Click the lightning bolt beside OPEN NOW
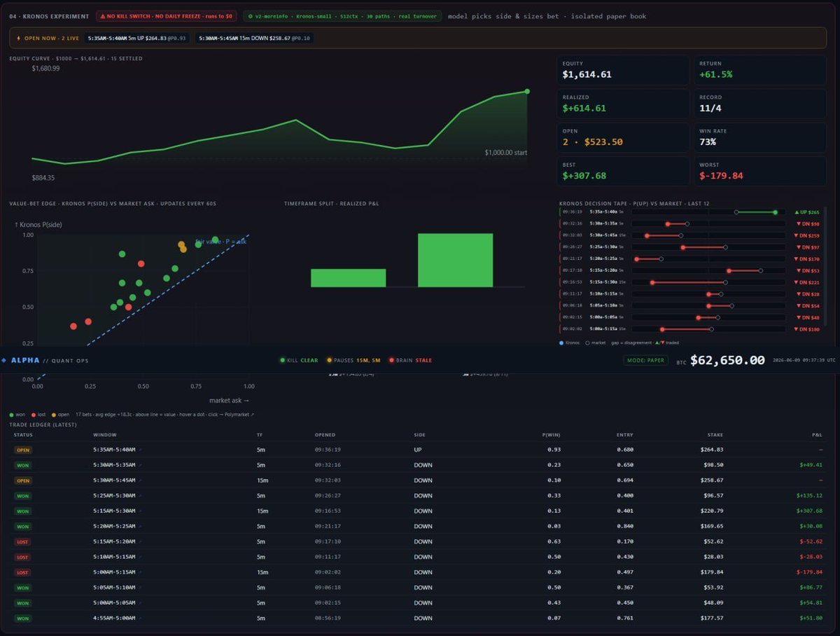 (17, 38)
